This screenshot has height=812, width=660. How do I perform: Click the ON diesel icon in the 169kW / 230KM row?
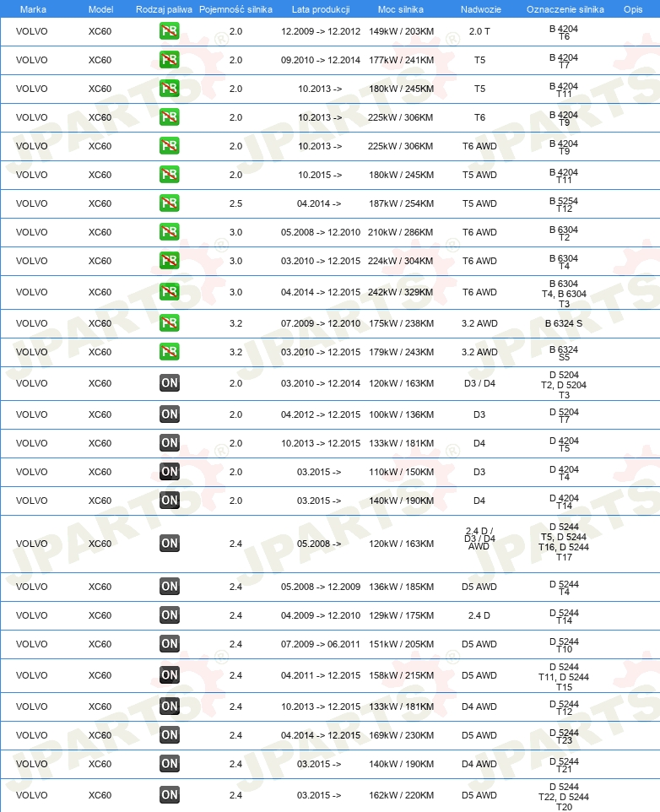pos(170,735)
